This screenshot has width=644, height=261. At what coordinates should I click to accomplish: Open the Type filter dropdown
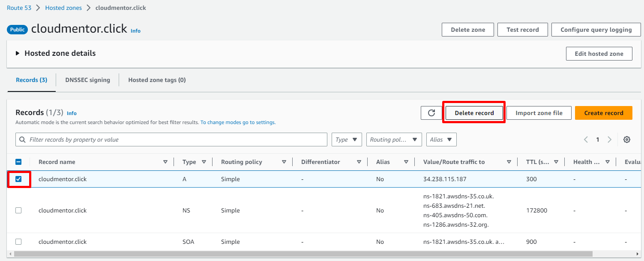(347, 140)
